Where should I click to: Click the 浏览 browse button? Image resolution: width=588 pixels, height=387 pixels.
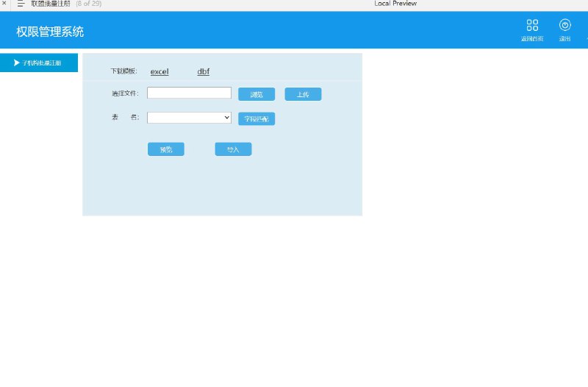(257, 94)
